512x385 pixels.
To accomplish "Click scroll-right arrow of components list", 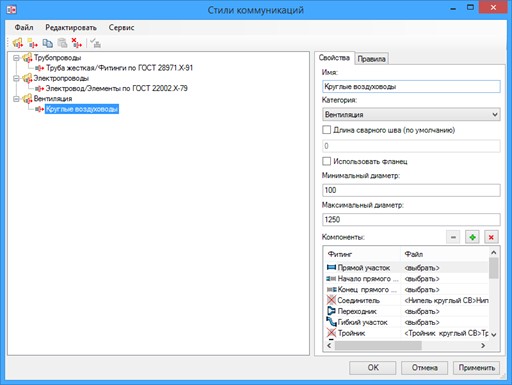I will 483,346.
